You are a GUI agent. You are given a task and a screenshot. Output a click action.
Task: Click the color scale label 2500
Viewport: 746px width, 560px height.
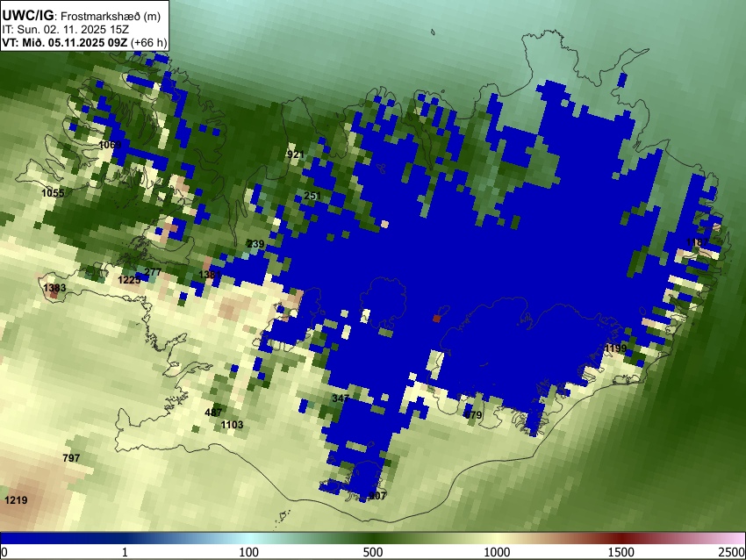click(732, 552)
